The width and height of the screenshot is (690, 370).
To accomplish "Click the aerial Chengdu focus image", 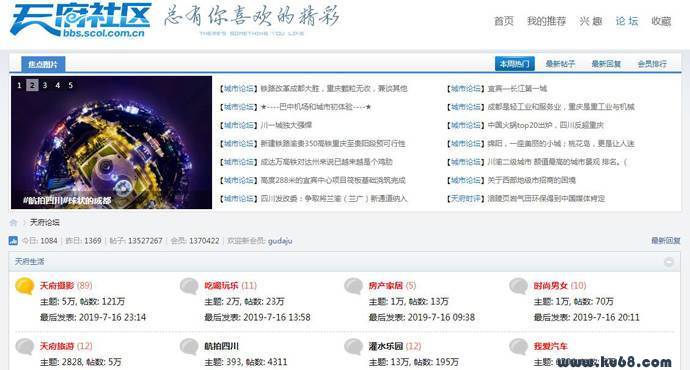I will 111,142.
